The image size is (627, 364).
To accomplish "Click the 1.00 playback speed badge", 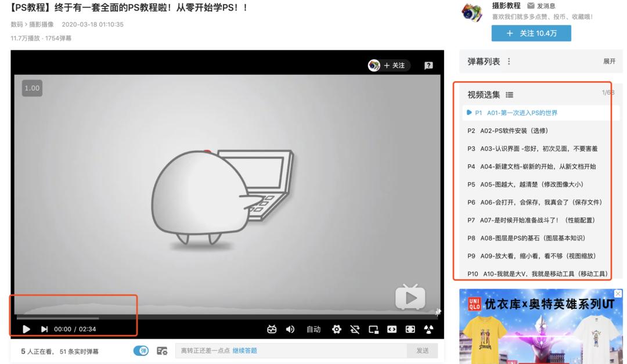I will 32,88.
